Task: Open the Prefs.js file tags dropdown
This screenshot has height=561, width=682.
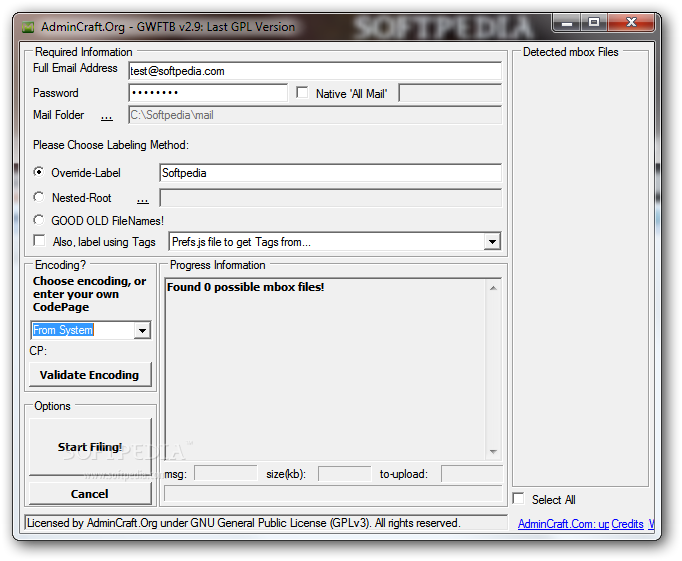Action: [492, 242]
